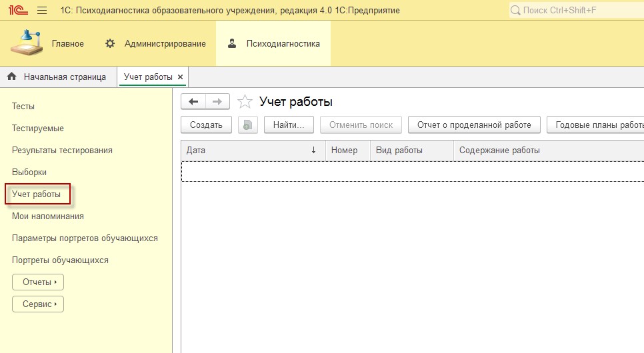Click the magnifier icon in search box
The height and width of the screenshot is (353, 644).
point(515,10)
